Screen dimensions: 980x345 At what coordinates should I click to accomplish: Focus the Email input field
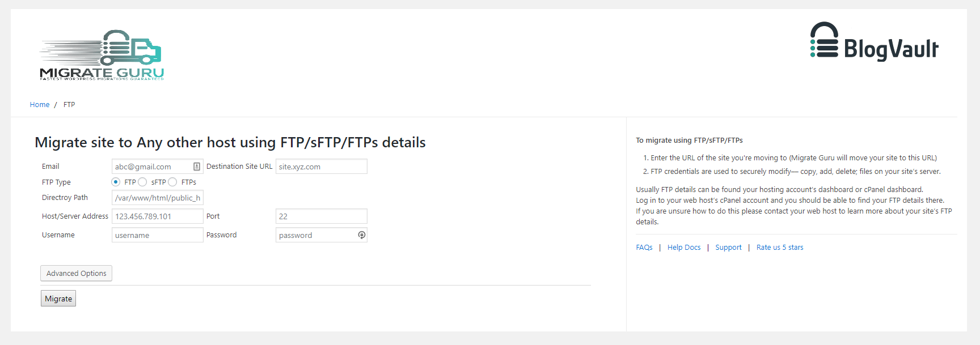[x=151, y=167]
